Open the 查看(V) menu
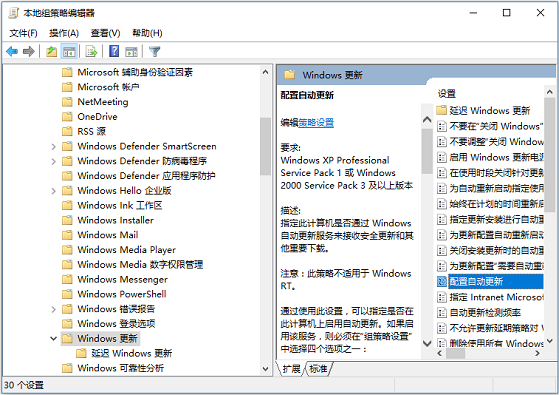Viewport: 559px width, 395px height. tap(105, 33)
